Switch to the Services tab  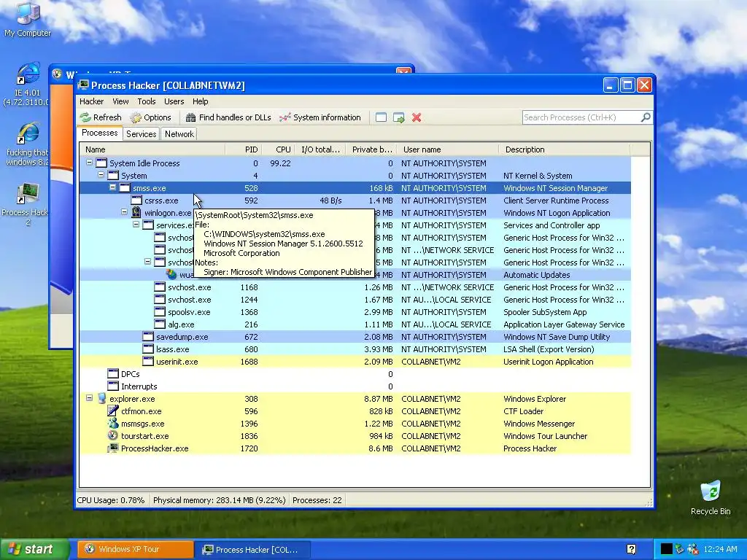(x=141, y=134)
